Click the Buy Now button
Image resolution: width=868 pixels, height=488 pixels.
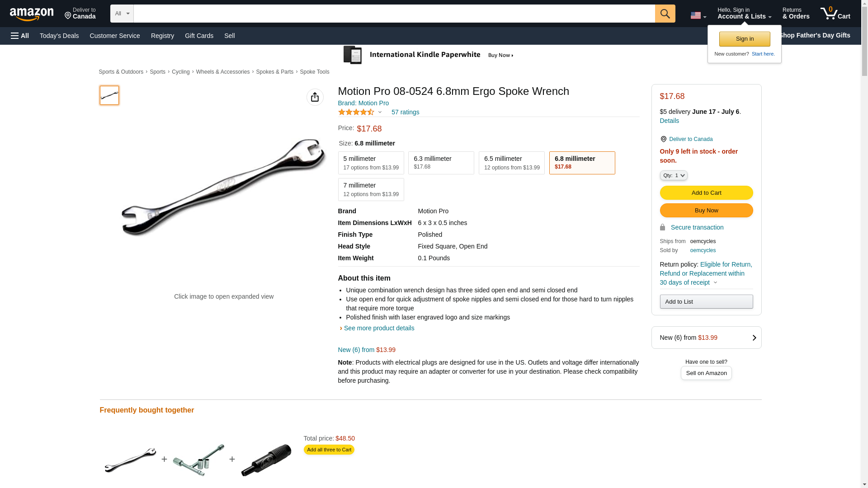click(x=706, y=211)
